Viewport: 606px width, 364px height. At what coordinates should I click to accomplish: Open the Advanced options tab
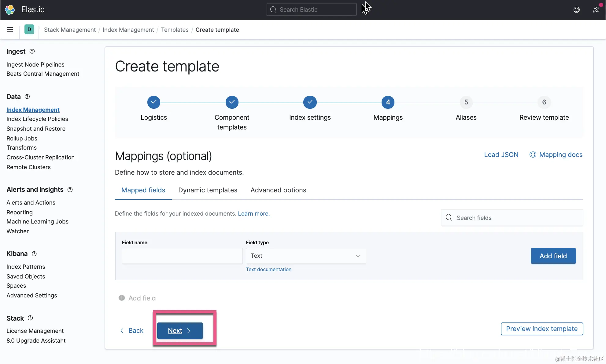[278, 190]
